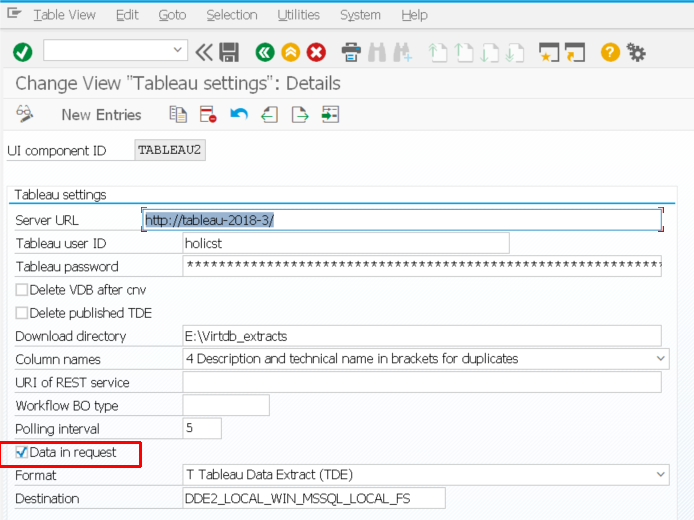Click the Download directory field
Image resolution: width=694 pixels, height=520 pixels.
422,336
